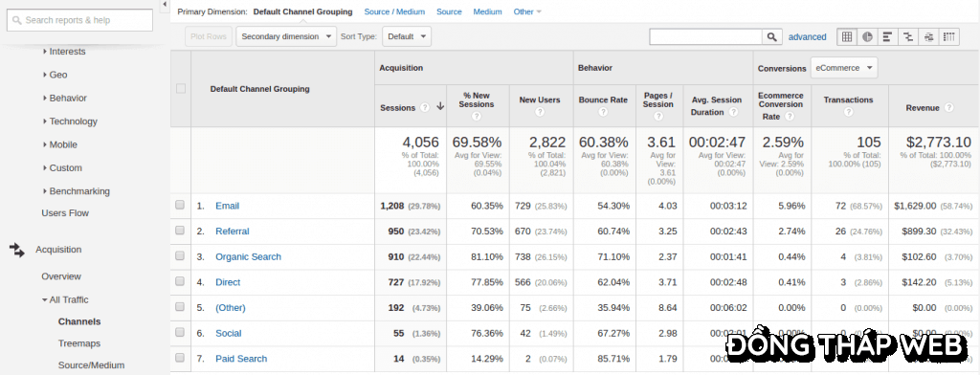Select the pie chart percentage view icon
980x375 pixels.
[867, 36]
